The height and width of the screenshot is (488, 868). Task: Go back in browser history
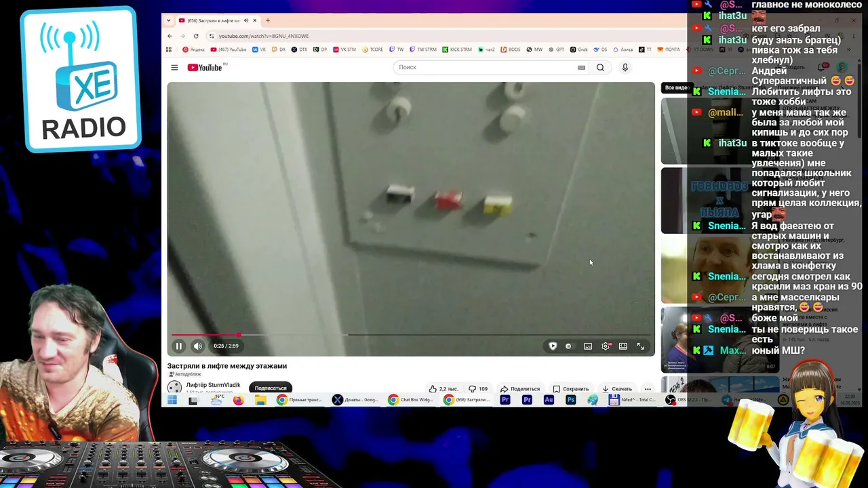point(170,36)
